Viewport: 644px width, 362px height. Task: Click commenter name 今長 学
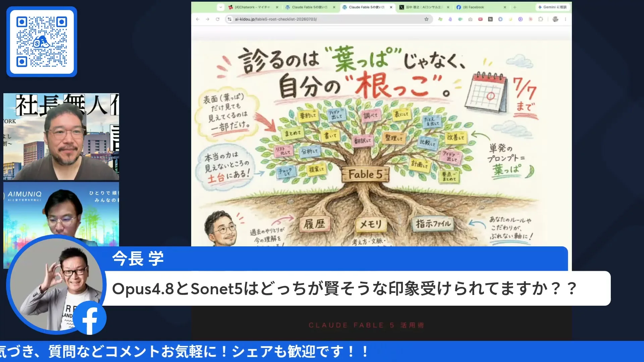click(x=138, y=258)
